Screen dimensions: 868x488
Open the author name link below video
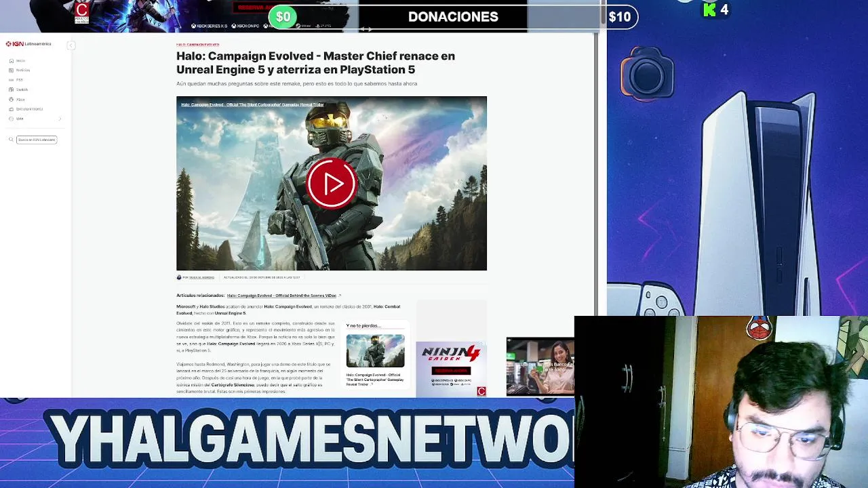point(201,277)
